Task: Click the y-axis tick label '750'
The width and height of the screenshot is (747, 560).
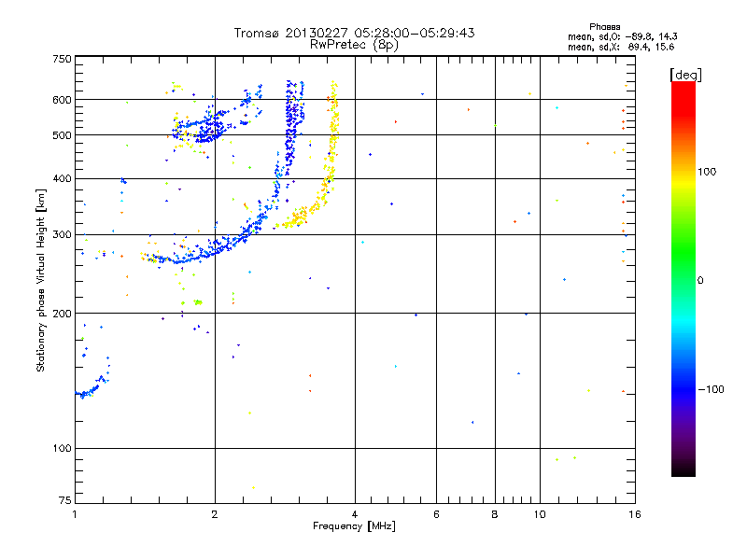Action: [62, 59]
